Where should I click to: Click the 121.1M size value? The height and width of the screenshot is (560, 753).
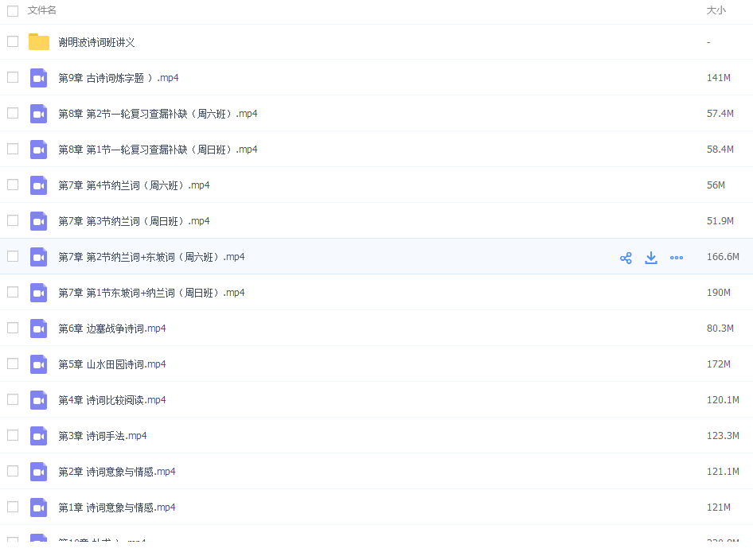[x=723, y=472]
